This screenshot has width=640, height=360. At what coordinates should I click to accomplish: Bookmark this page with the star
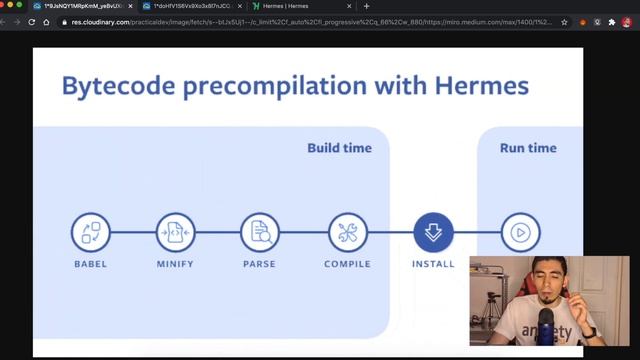[x=564, y=22]
